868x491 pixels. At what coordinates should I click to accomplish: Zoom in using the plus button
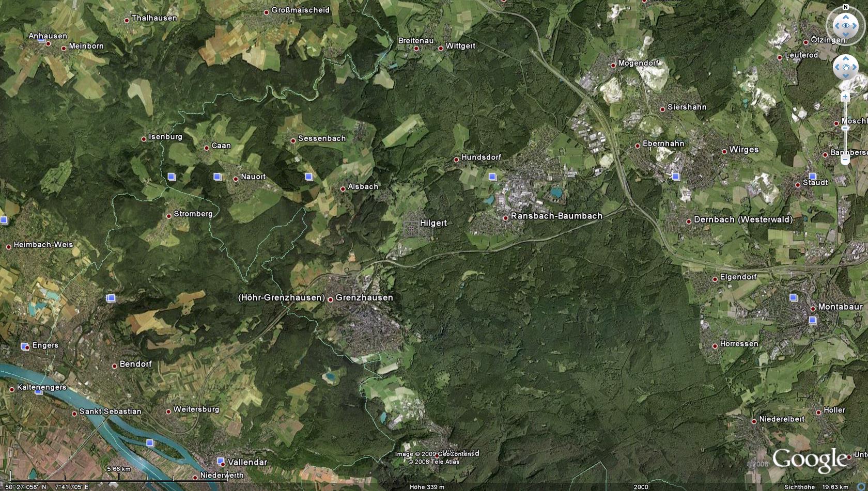845,97
